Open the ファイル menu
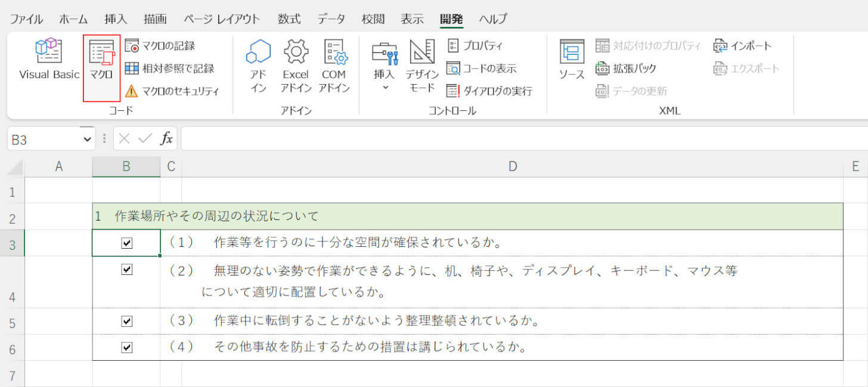This screenshot has height=387, width=868. tap(26, 18)
